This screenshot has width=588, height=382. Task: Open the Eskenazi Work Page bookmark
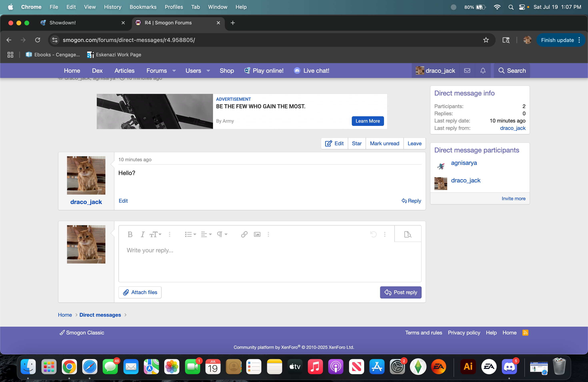(114, 55)
